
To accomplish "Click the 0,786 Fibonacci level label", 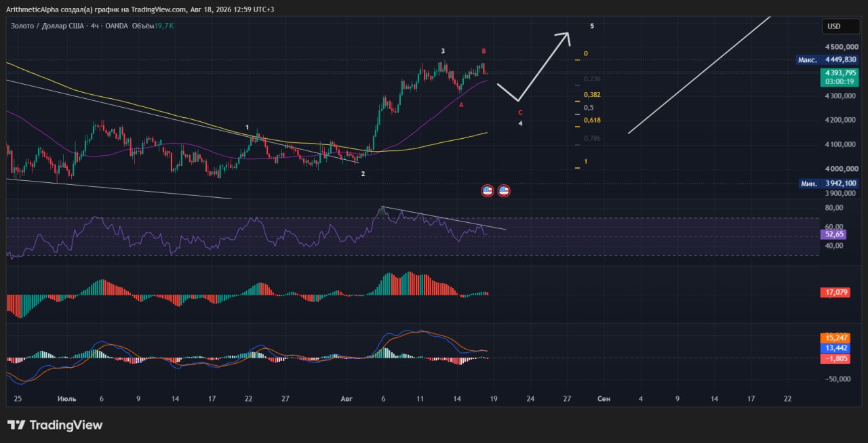I will pyautogui.click(x=592, y=138).
